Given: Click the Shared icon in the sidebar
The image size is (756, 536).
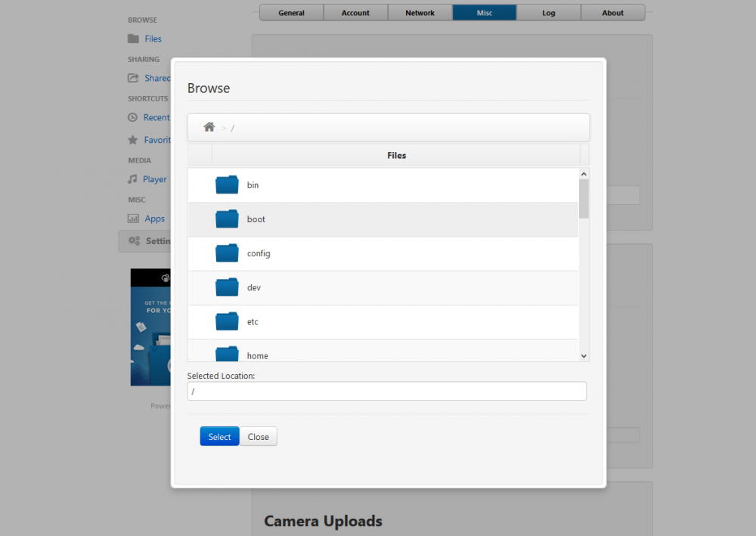Looking at the screenshot, I should [133, 78].
